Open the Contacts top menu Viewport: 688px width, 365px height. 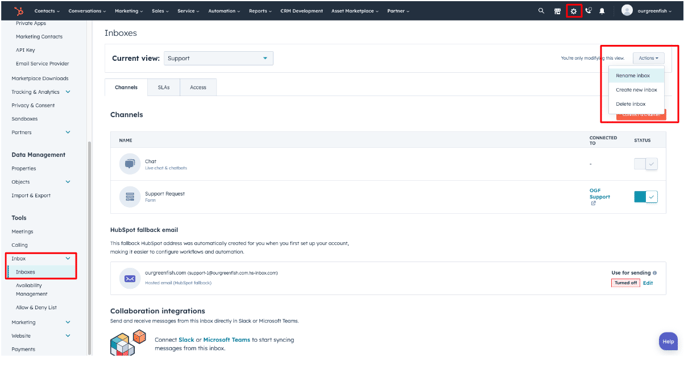tap(47, 11)
